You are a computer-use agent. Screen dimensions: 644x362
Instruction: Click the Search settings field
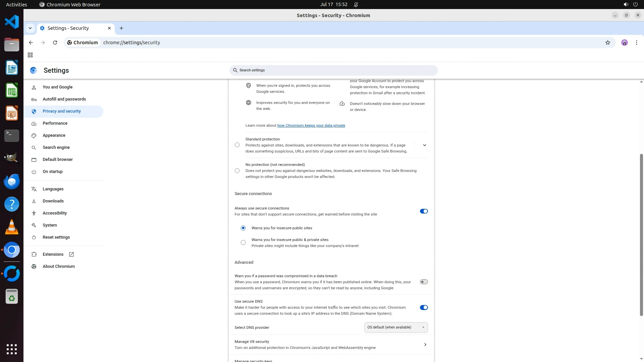(x=333, y=70)
